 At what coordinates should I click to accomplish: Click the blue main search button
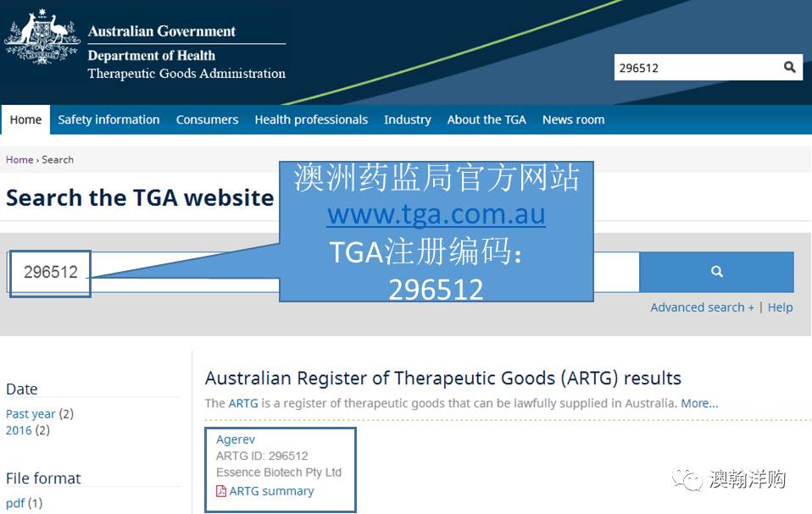coord(717,272)
